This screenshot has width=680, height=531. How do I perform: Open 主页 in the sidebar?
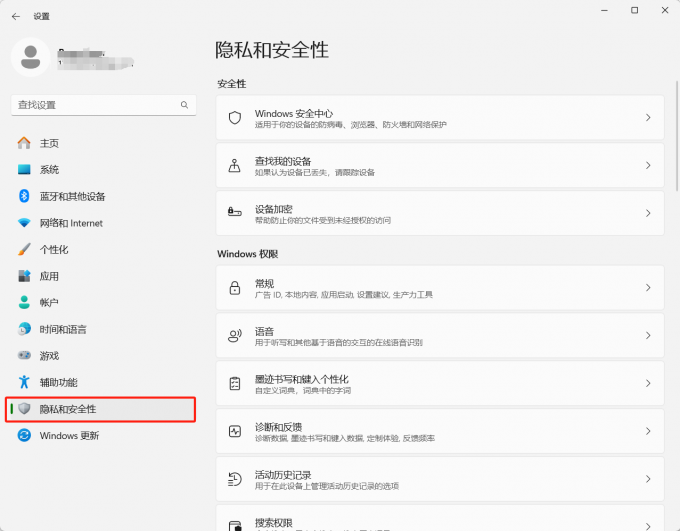101,143
